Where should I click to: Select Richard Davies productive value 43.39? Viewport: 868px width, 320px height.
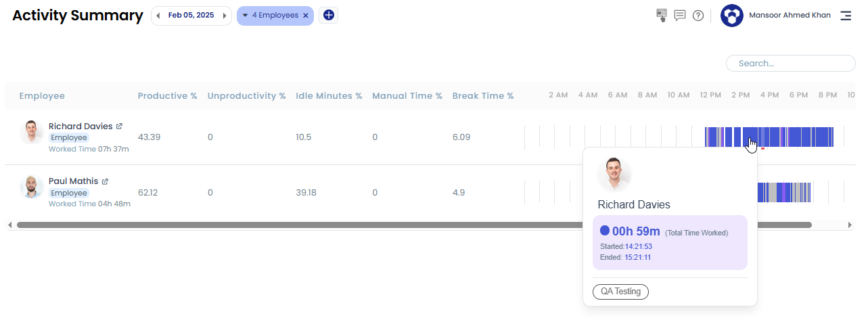(150, 137)
